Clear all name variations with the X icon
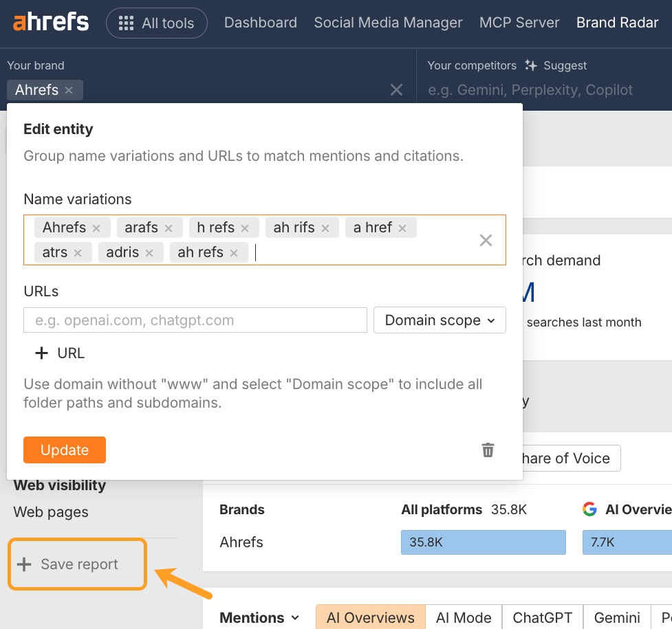Screen dimensions: 672x629 [x=485, y=240]
